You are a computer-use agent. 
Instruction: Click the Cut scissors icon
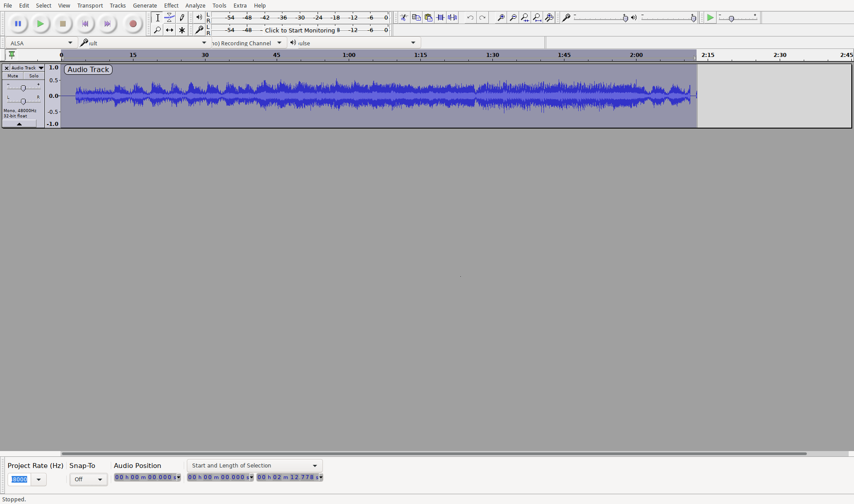[x=404, y=18]
